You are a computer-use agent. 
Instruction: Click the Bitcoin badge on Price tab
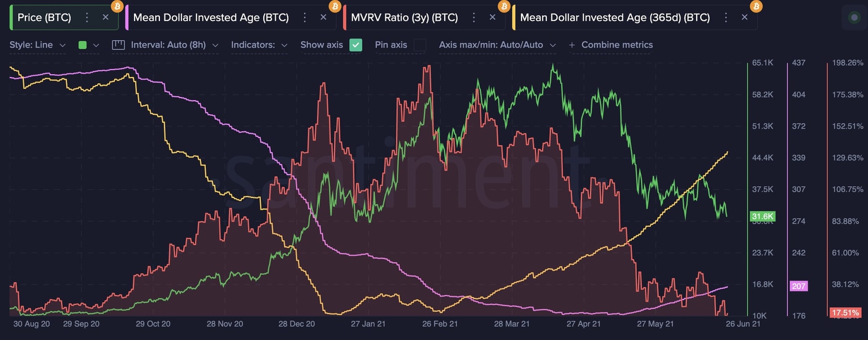(116, 6)
